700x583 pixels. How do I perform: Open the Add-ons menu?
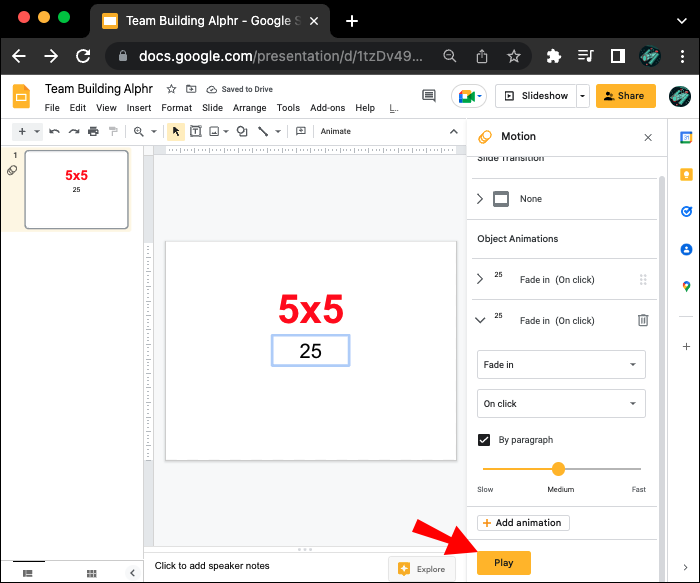(328, 108)
